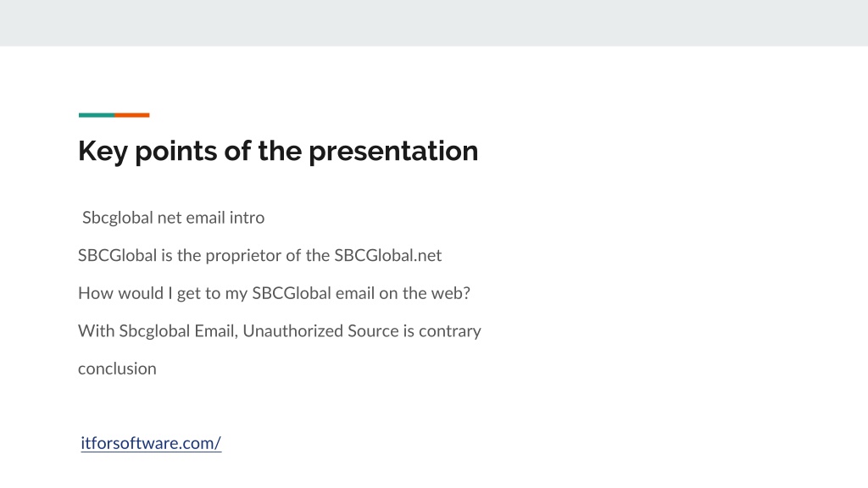Screen dimensions: 868x488
Task: Select the 'With Sbcglobal Email, Unauthorized Source' line
Action: click(x=280, y=331)
